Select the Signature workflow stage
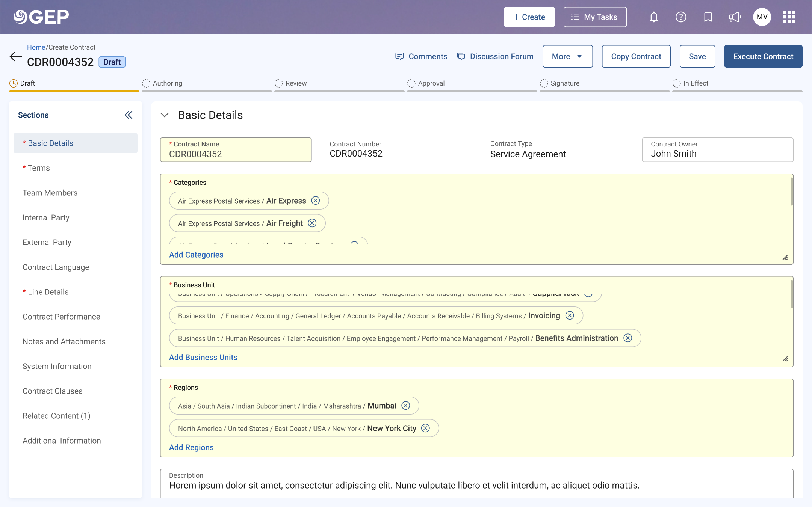Screen dimensions: 812x507 point(605,85)
